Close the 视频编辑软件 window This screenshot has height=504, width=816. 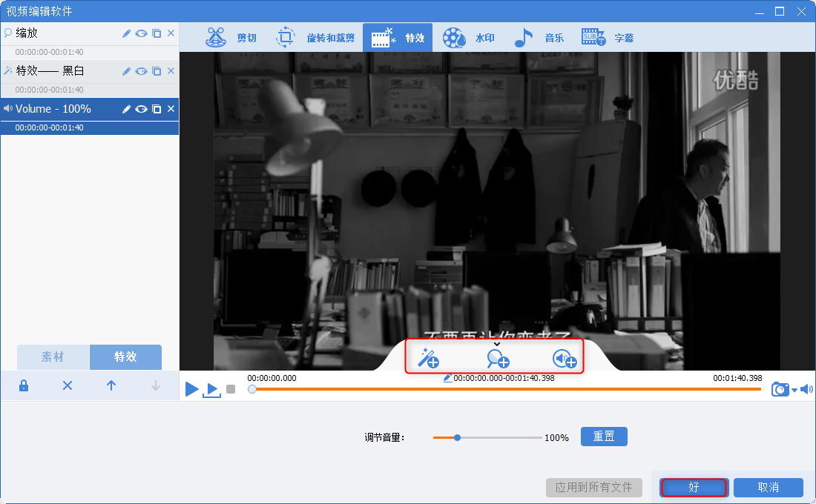[801, 11]
